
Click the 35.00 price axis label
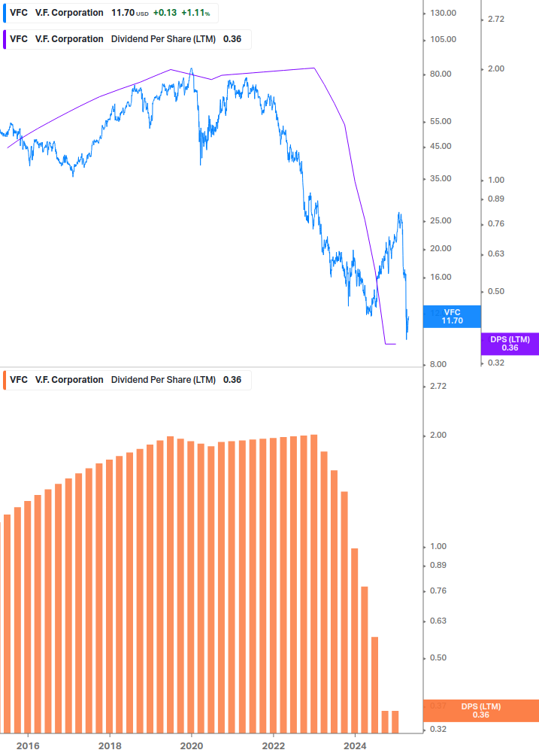point(441,179)
